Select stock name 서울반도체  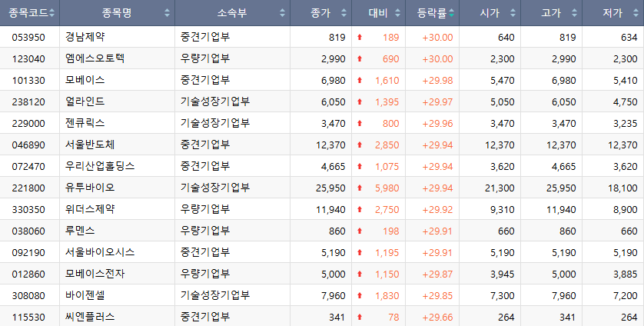pyautogui.click(x=90, y=145)
